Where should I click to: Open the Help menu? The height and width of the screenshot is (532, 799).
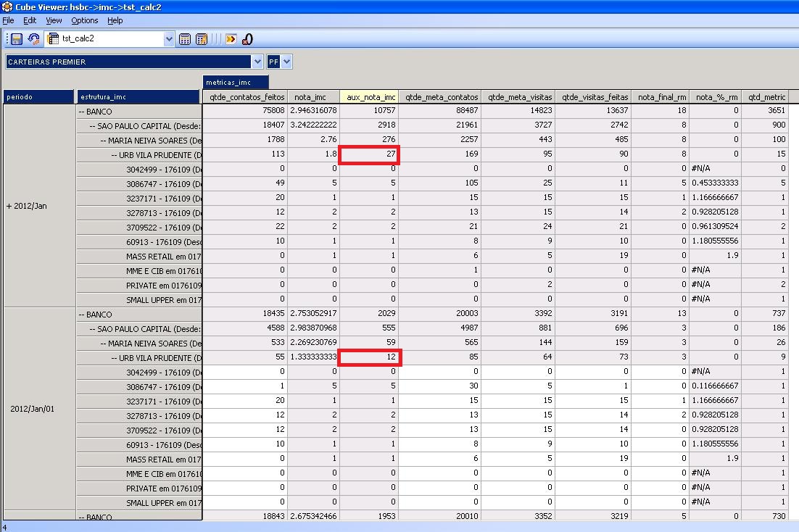point(115,20)
